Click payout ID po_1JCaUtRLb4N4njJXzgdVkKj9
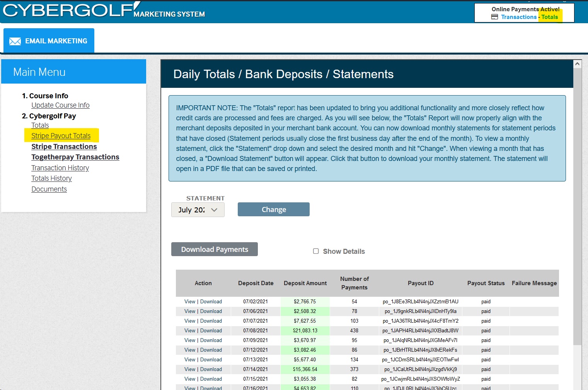The height and width of the screenshot is (390, 588). click(x=421, y=369)
